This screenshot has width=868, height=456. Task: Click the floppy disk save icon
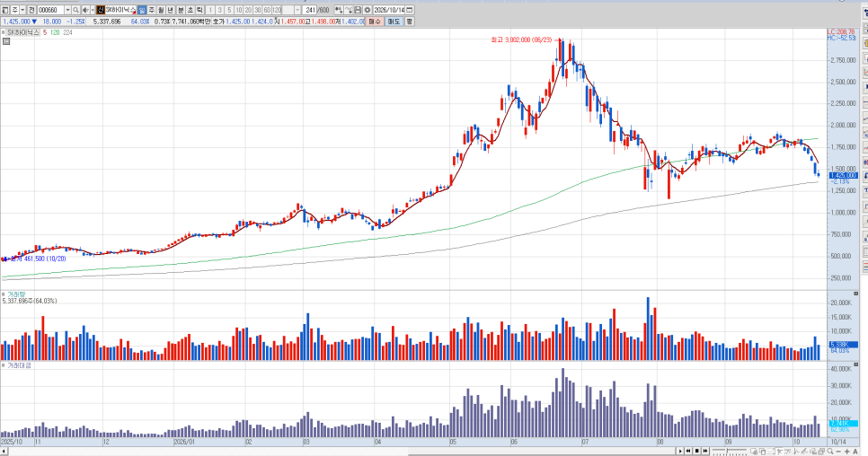(358, 10)
